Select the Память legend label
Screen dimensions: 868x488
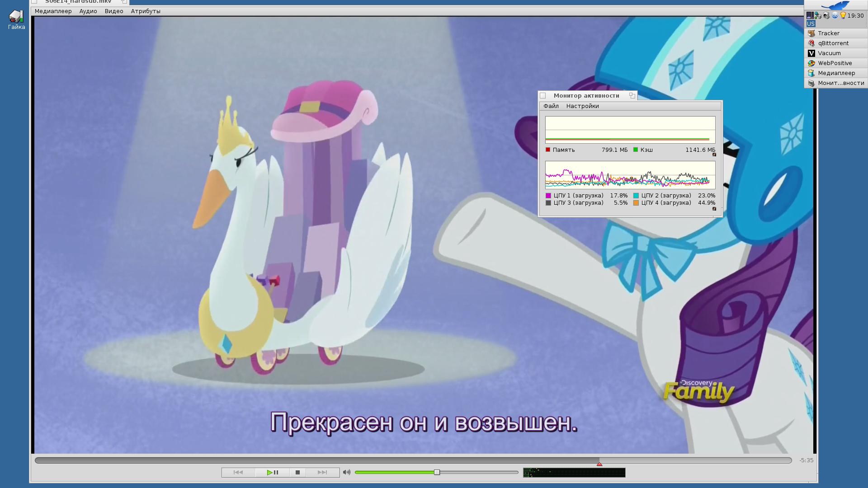pyautogui.click(x=564, y=150)
